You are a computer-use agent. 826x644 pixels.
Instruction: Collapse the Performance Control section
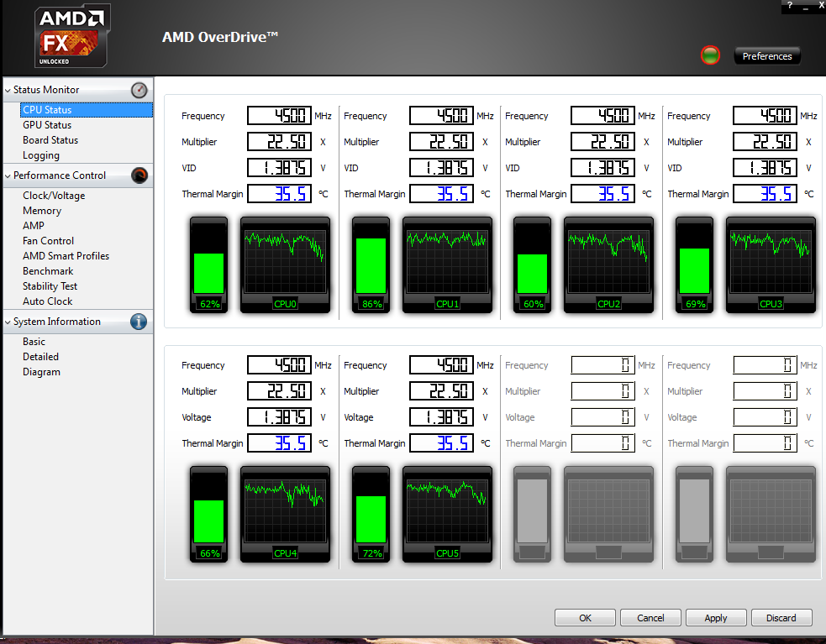tap(8, 175)
